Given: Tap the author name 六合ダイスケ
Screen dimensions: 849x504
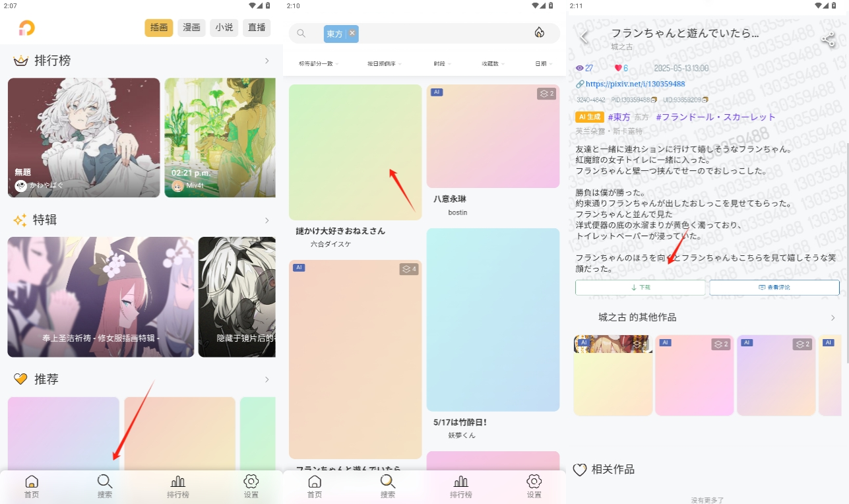Looking at the screenshot, I should click(x=331, y=244).
